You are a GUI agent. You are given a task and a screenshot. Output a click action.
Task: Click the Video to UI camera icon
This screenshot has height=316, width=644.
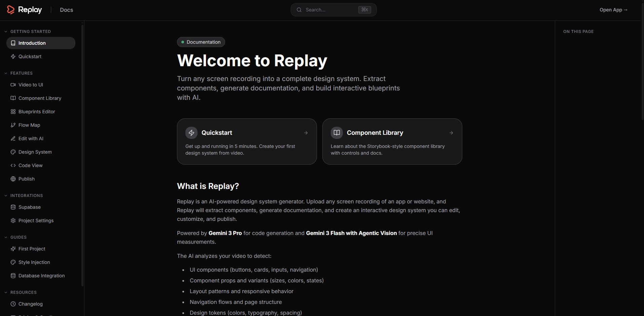(x=13, y=85)
